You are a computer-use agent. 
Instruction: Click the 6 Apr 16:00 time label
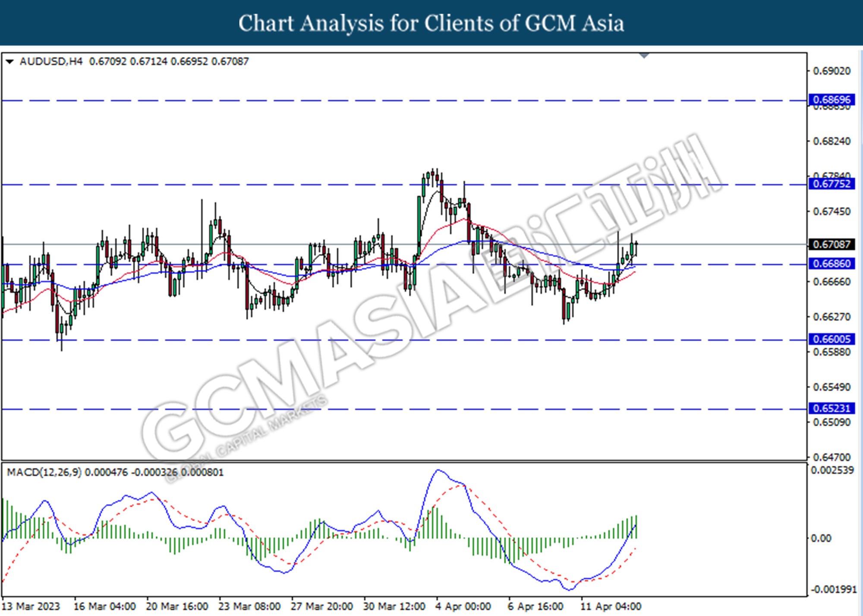535,606
